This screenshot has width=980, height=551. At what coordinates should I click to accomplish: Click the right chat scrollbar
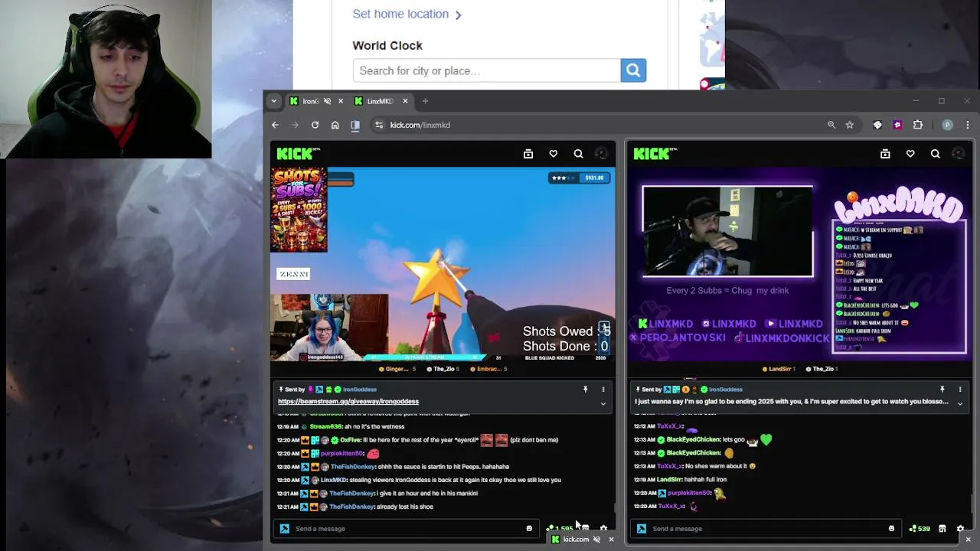click(972, 504)
